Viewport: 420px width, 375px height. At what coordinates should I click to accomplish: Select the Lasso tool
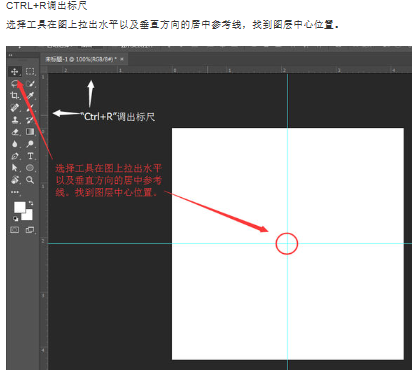[x=14, y=83]
